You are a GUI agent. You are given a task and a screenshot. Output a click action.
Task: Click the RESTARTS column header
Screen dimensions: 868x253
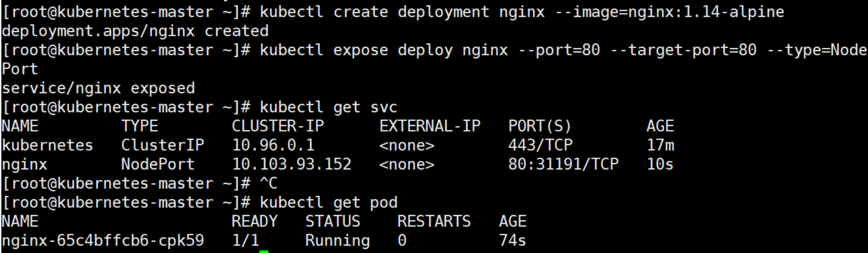point(434,221)
